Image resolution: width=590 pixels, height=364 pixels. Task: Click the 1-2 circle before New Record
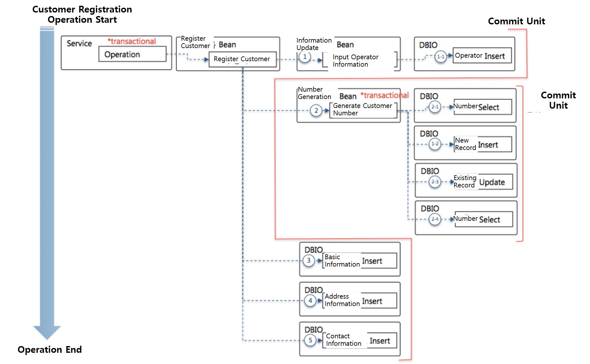click(435, 144)
